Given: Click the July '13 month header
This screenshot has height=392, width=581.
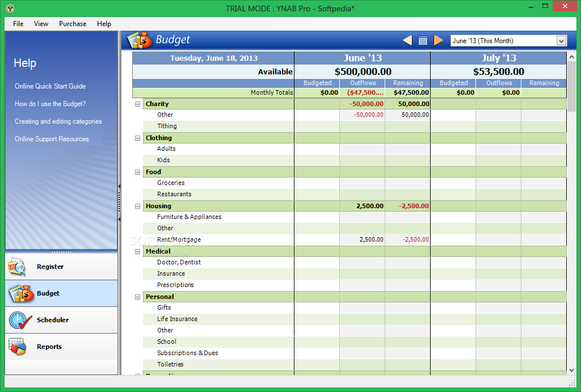Looking at the screenshot, I should tap(498, 58).
